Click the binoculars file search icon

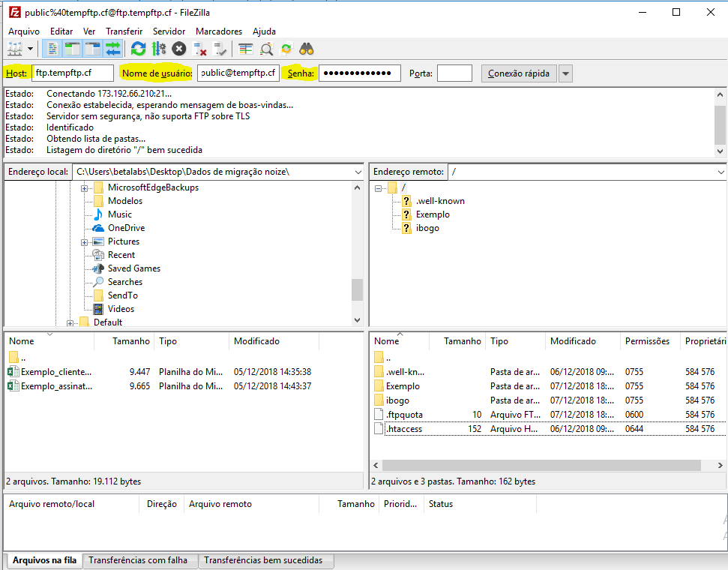coord(306,49)
